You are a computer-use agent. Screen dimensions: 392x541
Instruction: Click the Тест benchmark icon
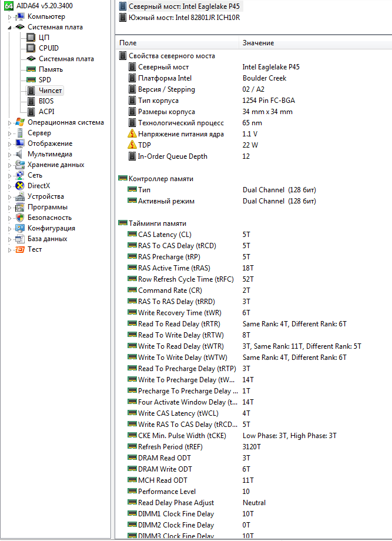pos(20,249)
